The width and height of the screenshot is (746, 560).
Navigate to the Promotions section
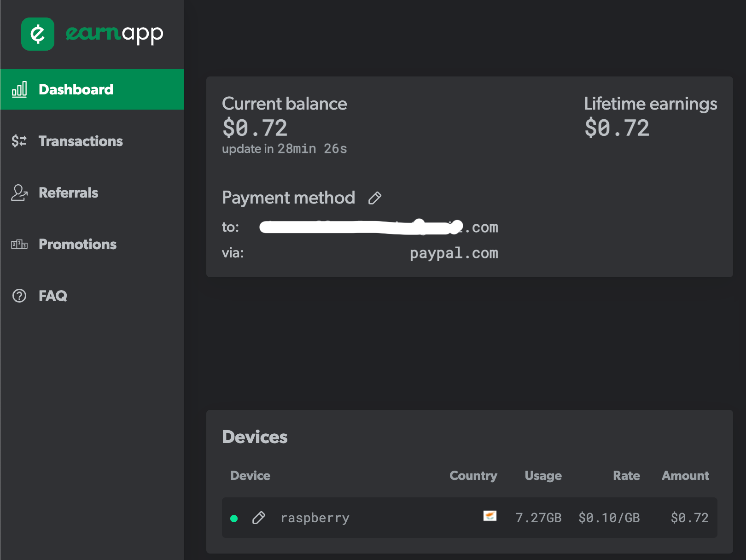(77, 245)
